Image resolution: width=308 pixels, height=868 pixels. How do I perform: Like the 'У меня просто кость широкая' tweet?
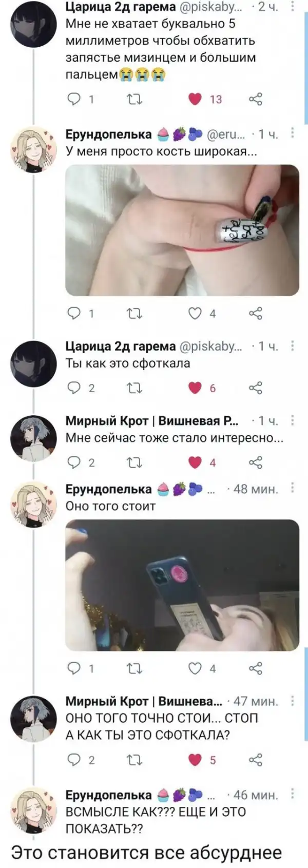[x=195, y=313]
